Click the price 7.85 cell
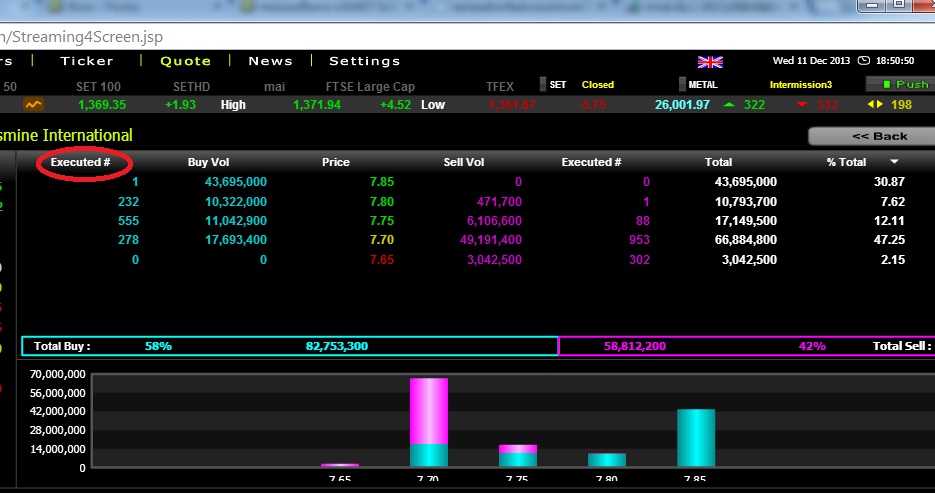This screenshot has width=935, height=495. coord(382,182)
